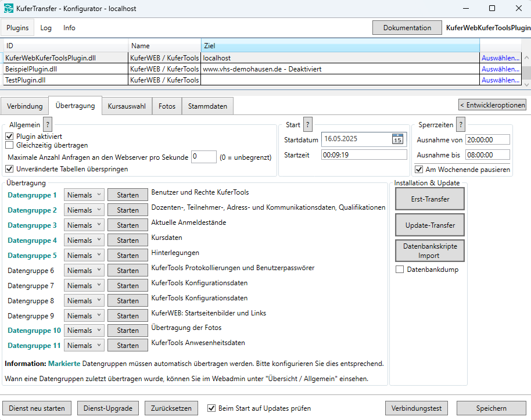Click the KuferTransfer app icon in title bar
Screen dimensions: 531x420
point(9,9)
